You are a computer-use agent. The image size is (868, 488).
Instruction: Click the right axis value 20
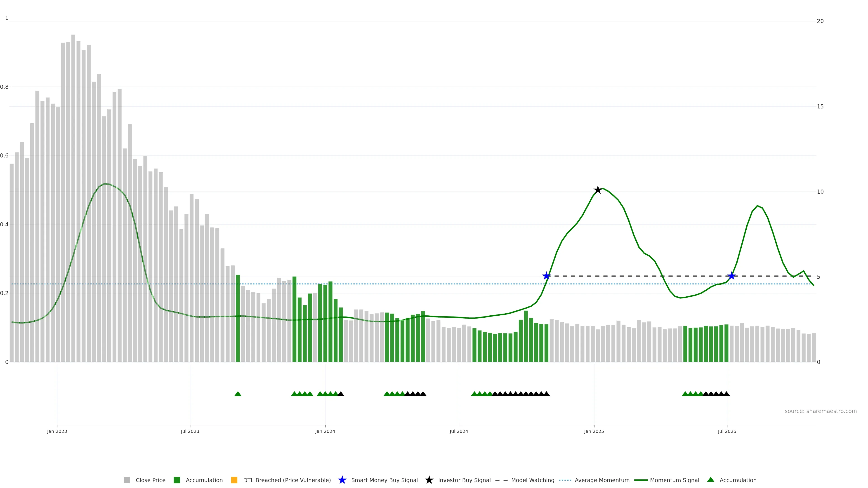820,21
